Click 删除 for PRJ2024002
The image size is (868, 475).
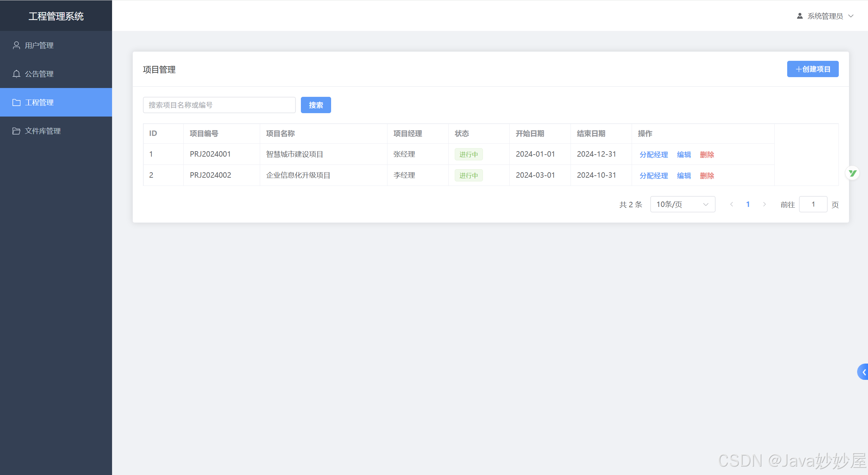(x=707, y=176)
